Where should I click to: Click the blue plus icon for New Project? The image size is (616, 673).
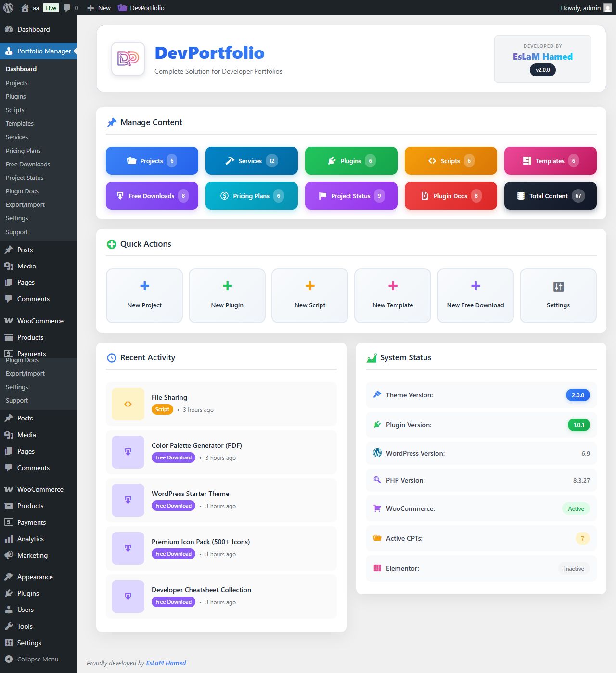point(144,286)
